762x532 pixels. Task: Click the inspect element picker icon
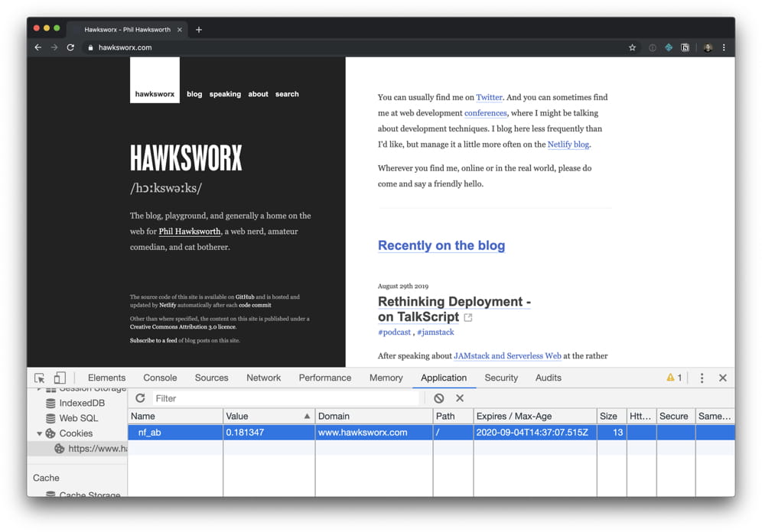tap(40, 378)
